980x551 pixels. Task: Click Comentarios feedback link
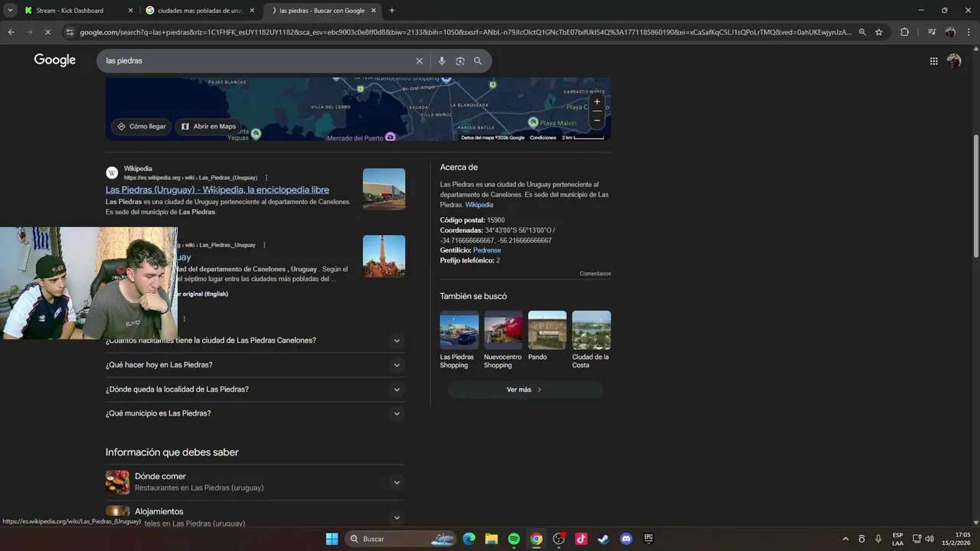(x=595, y=274)
